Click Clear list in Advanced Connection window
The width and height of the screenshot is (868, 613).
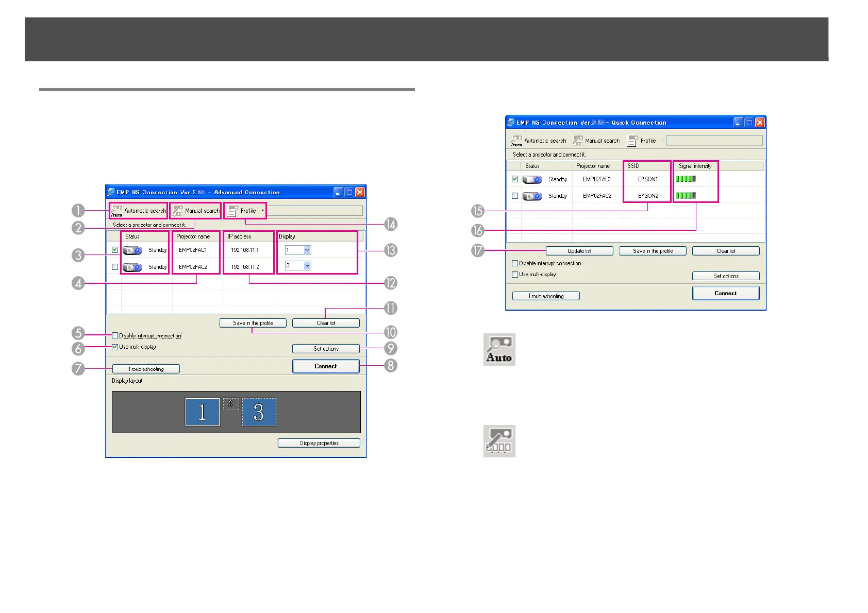(326, 323)
